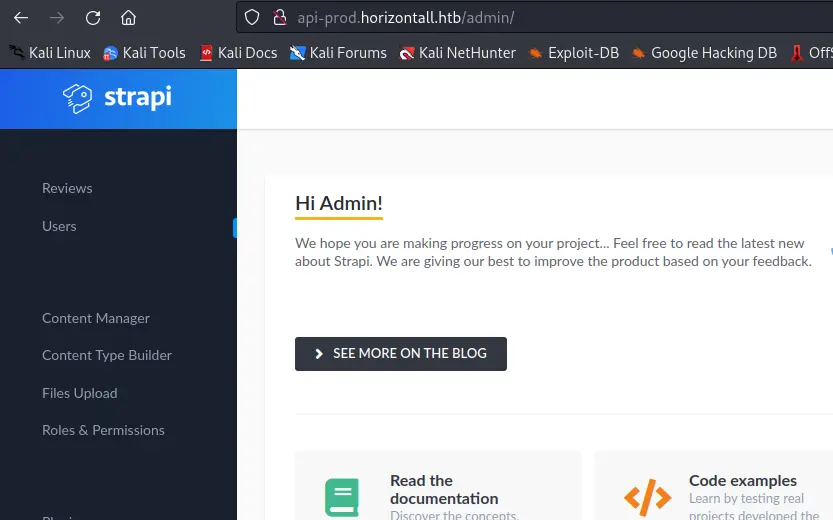
Task: Click the Kali Tools bookmark favicon
Action: point(110,53)
